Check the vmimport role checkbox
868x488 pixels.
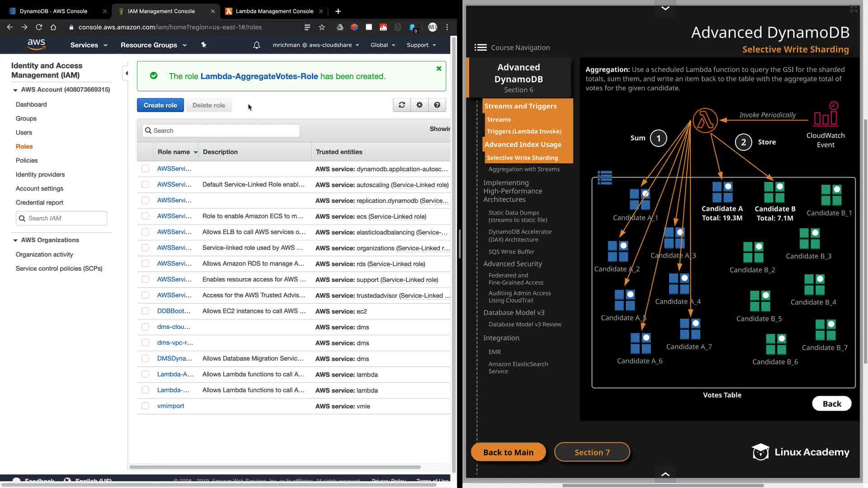(x=145, y=406)
